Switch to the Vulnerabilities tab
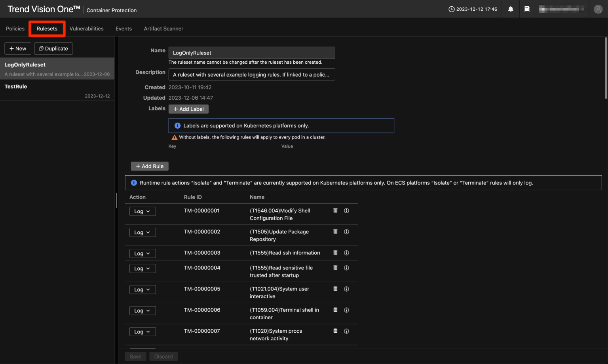Screen dimensions: 608x364 click(x=86, y=28)
